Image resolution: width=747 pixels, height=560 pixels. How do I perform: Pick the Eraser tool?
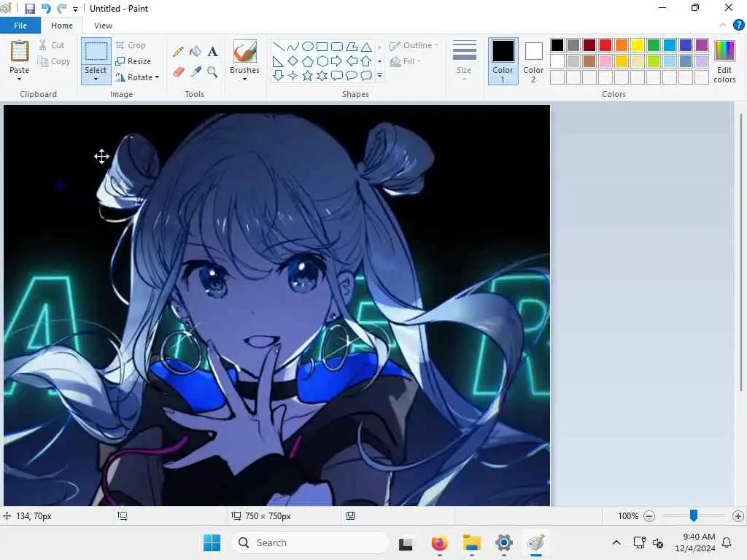click(x=178, y=72)
